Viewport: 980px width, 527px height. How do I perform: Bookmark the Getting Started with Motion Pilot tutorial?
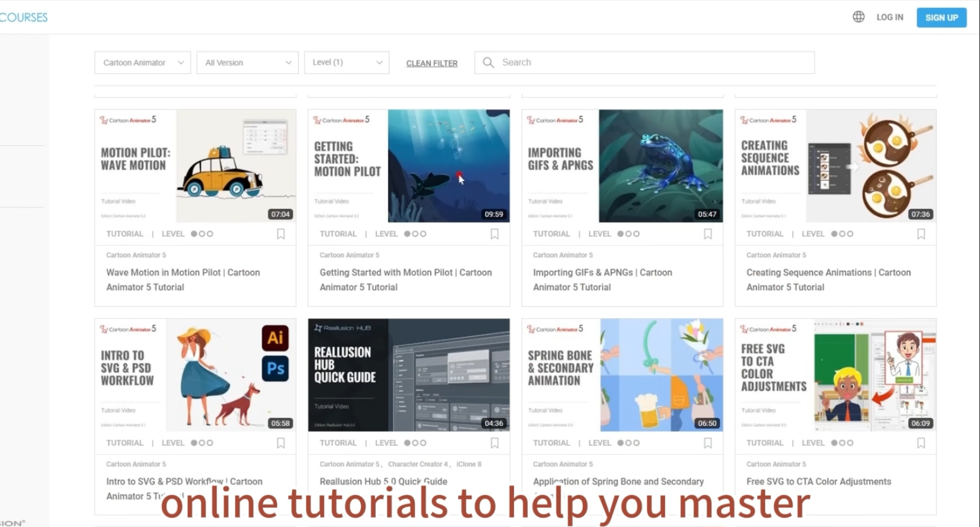click(x=495, y=234)
